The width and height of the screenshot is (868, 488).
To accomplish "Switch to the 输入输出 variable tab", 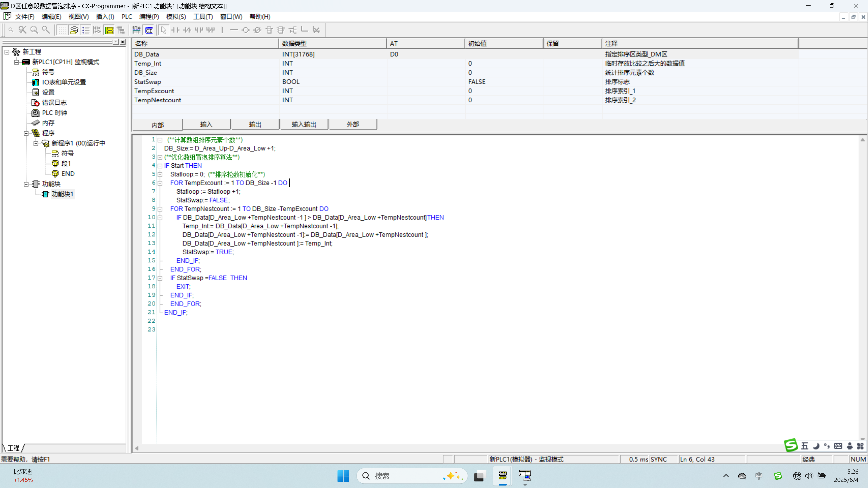I will coord(304,125).
